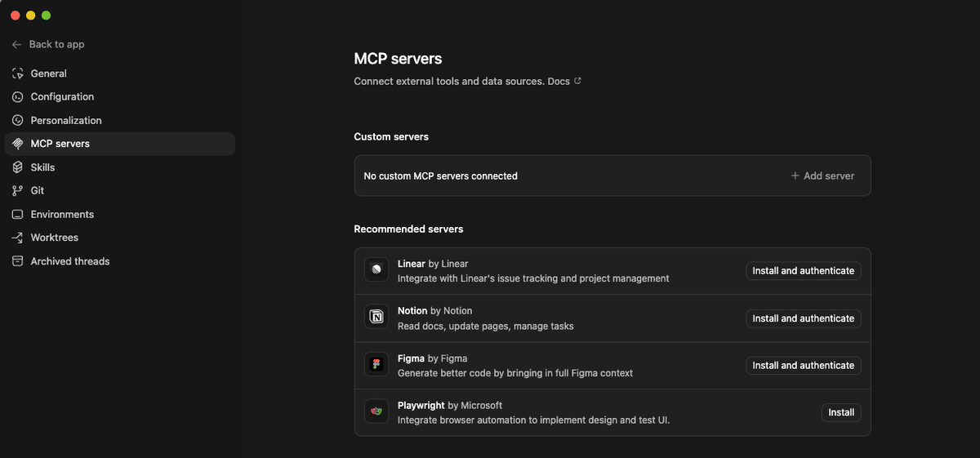Click the Skills cube icon in sidebar
Image resolution: width=980 pixels, height=458 pixels.
pos(17,167)
